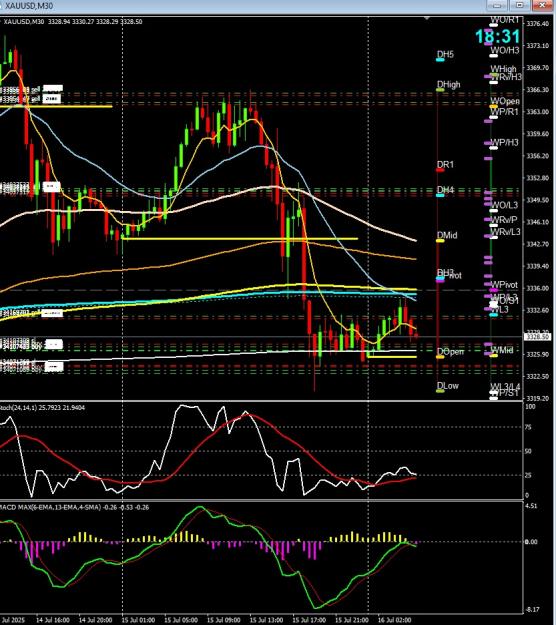Click the WP/R1 weekly level label

504,112
